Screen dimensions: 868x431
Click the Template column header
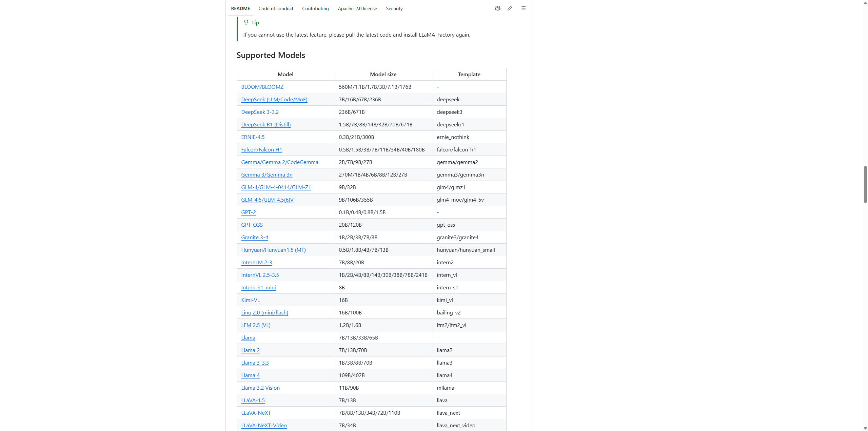(x=469, y=74)
